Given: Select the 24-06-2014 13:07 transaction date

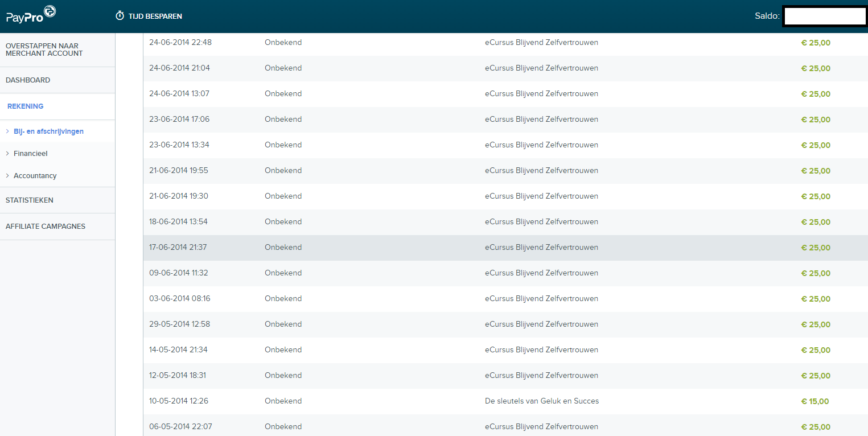Looking at the screenshot, I should click(x=179, y=94).
